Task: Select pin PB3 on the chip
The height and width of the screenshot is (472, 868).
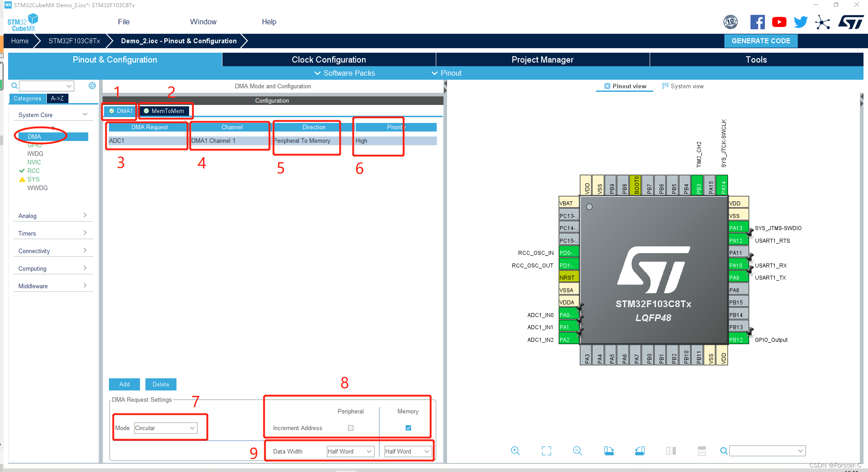Action: (x=697, y=185)
